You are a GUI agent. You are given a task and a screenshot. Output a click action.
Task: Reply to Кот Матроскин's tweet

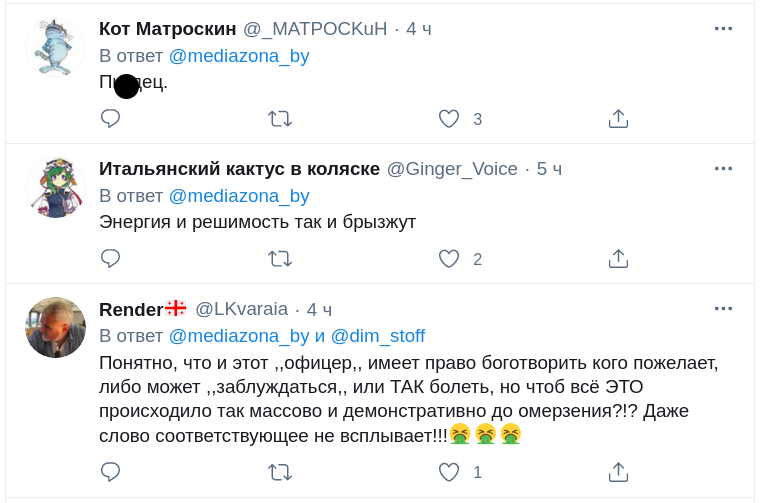(111, 119)
